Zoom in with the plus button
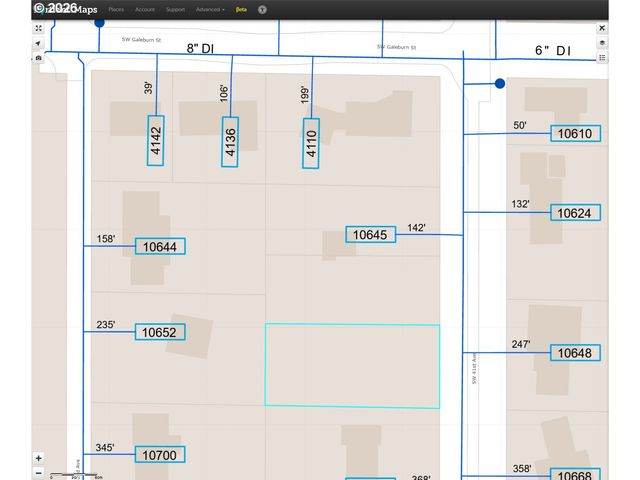640x480 pixels. pos(38,458)
